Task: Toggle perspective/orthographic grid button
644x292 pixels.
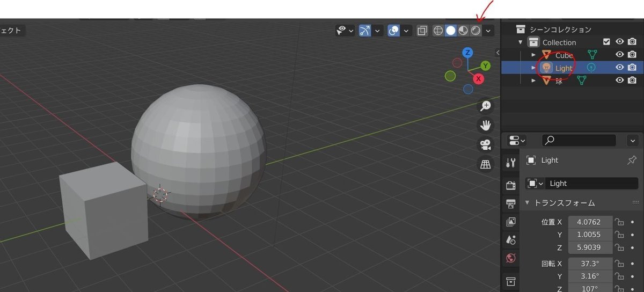Action: [x=485, y=164]
